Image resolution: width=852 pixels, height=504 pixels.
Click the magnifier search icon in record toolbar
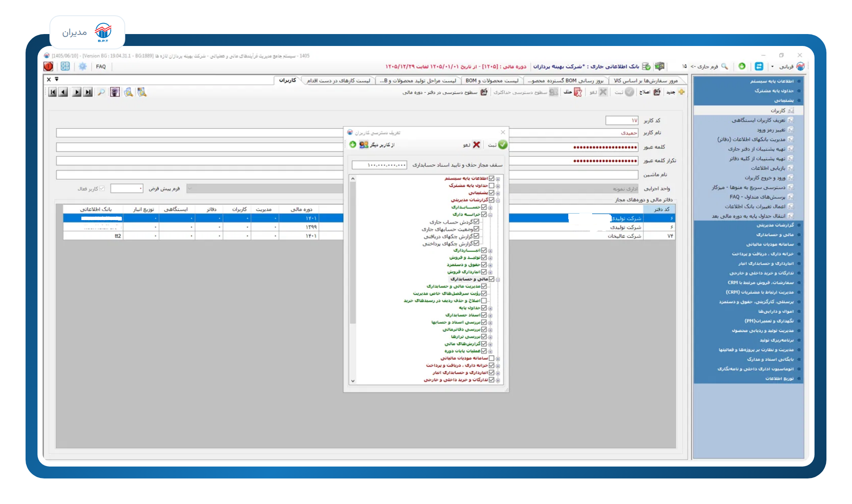tap(101, 92)
